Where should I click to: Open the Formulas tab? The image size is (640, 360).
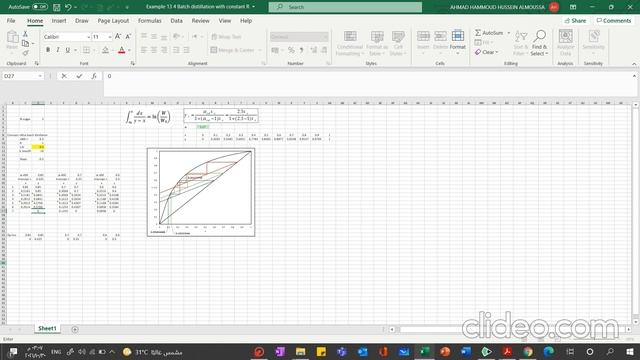(x=149, y=20)
